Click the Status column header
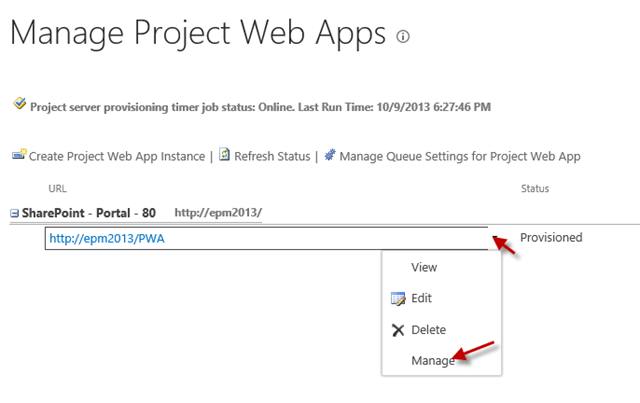Viewport: 640px width, 403px height. click(x=535, y=189)
